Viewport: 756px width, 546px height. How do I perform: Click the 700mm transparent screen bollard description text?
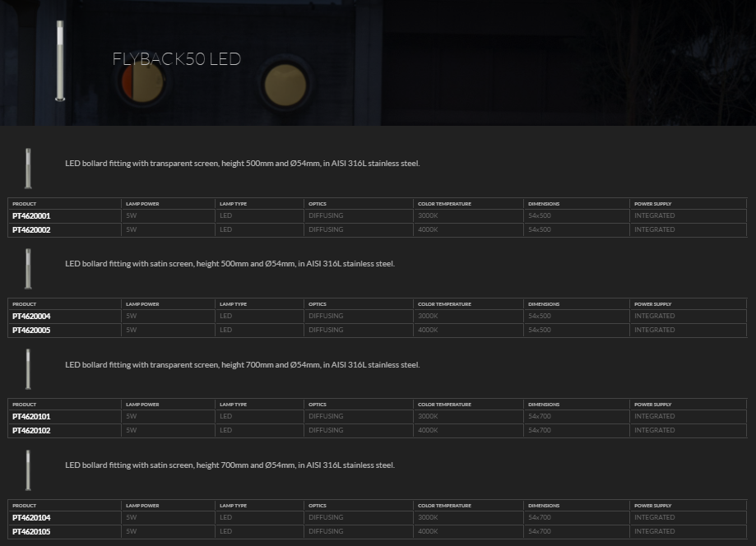click(x=242, y=365)
